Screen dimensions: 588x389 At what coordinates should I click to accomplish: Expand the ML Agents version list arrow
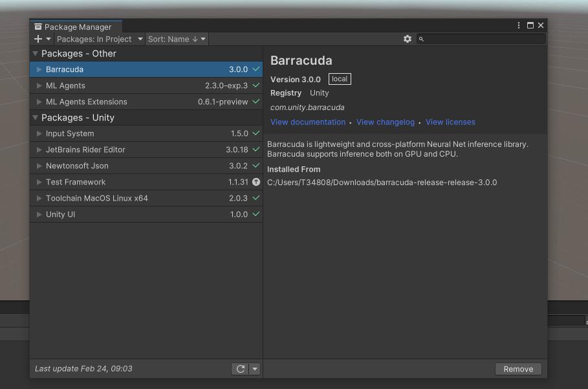coord(39,85)
